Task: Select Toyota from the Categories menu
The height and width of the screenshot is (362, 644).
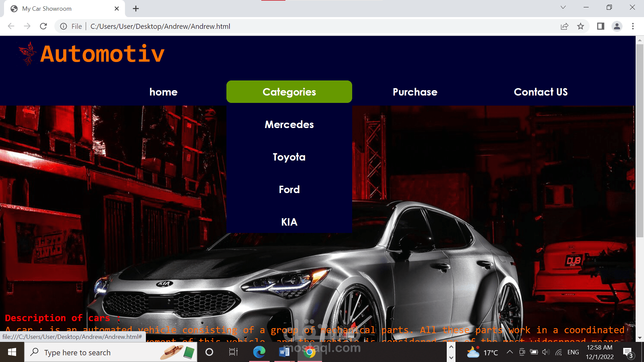Action: pyautogui.click(x=289, y=157)
